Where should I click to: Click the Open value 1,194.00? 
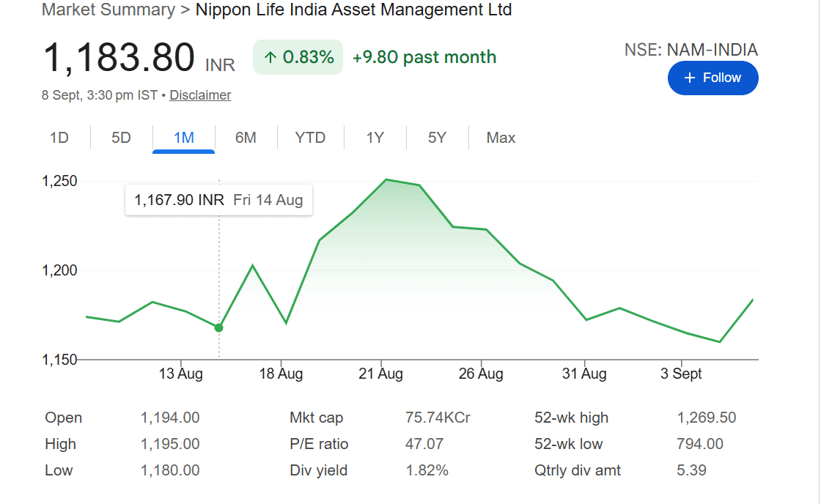[169, 418]
